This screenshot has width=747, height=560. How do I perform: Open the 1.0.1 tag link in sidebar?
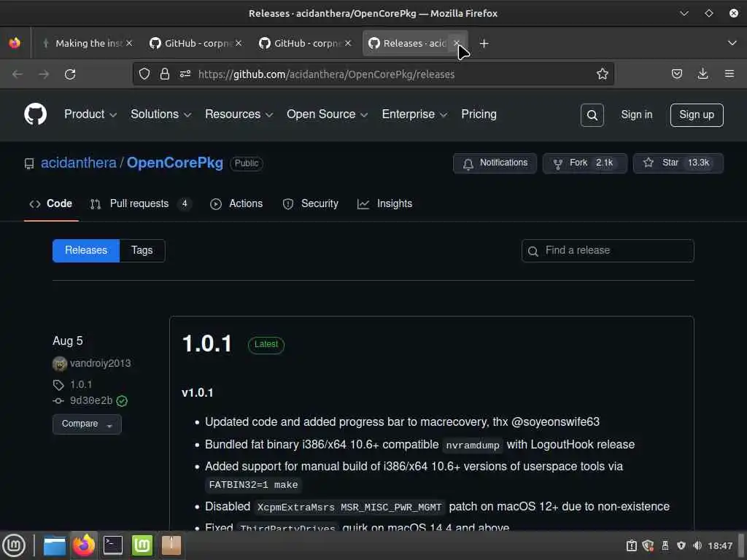(81, 384)
